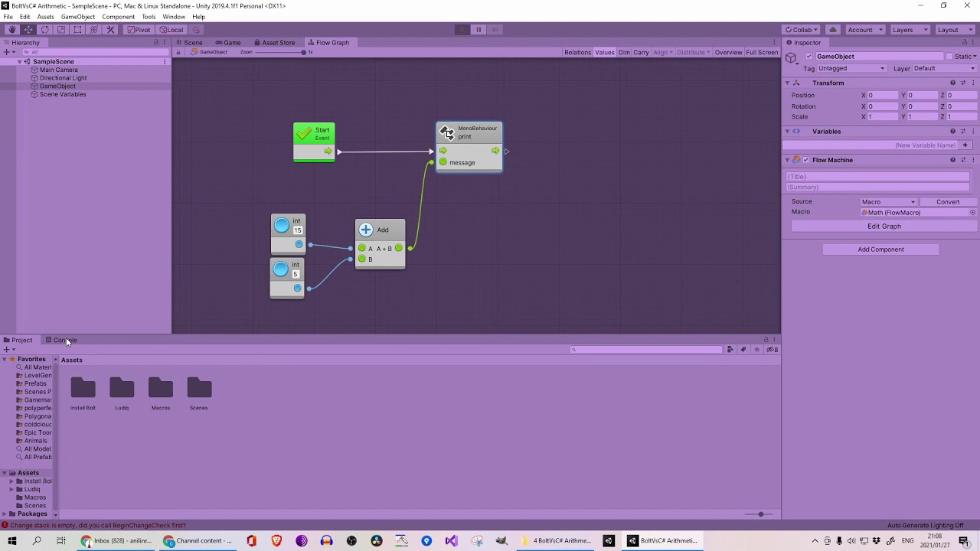Select the combined Transform tool
The width and height of the screenshot is (980, 551).
pos(93,30)
